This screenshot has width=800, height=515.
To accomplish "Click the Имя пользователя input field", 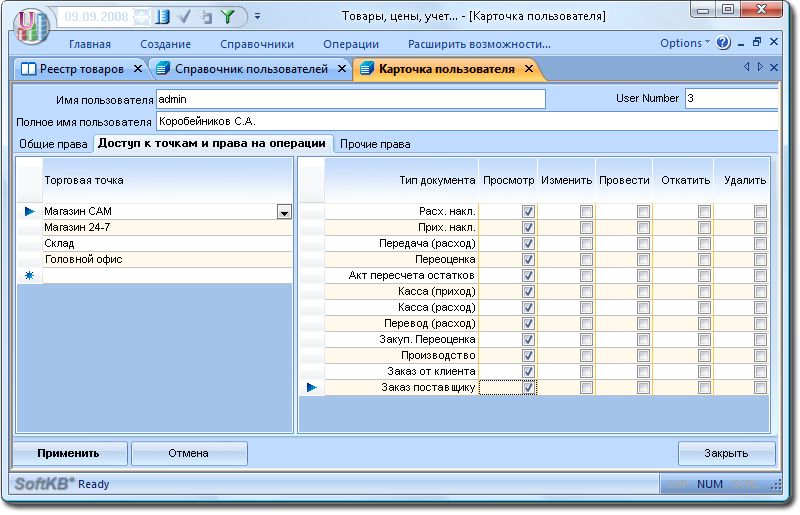I will point(351,99).
